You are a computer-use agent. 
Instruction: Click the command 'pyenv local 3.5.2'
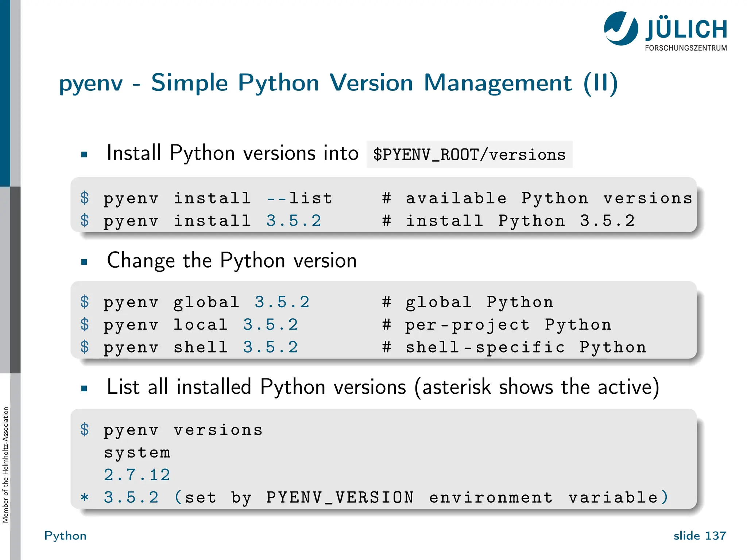[201, 325]
